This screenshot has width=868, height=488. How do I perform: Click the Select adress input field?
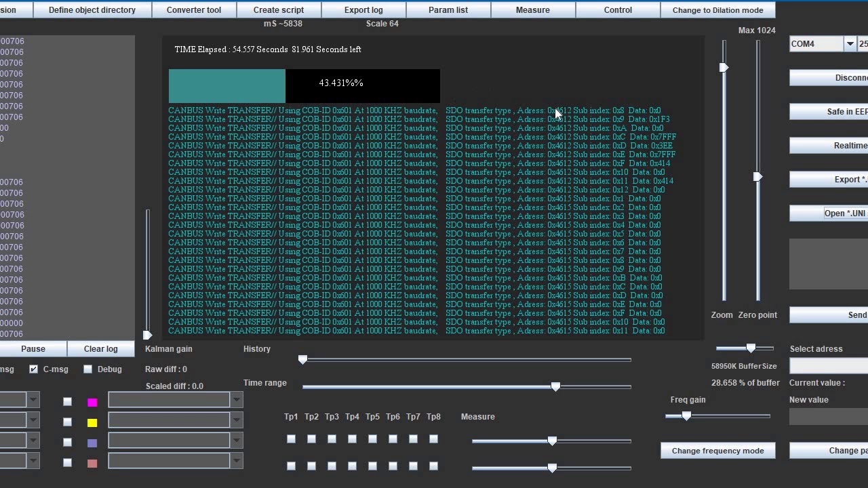[829, 366]
